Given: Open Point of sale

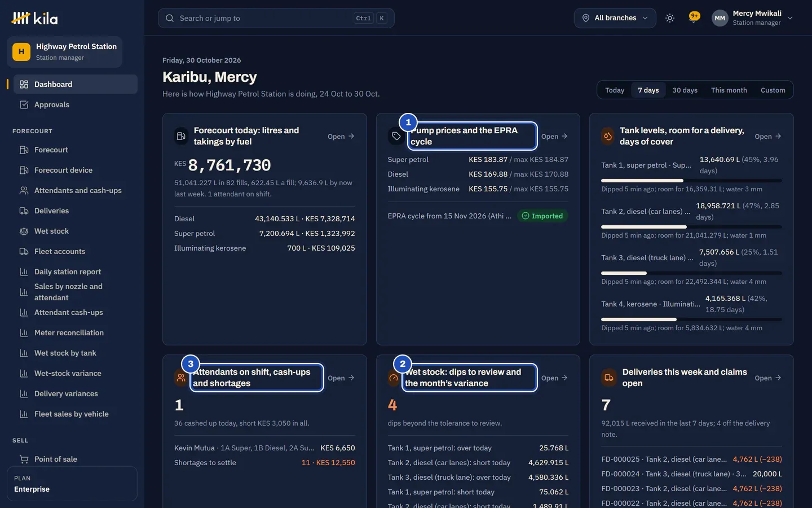Looking at the screenshot, I should tap(76, 459).
